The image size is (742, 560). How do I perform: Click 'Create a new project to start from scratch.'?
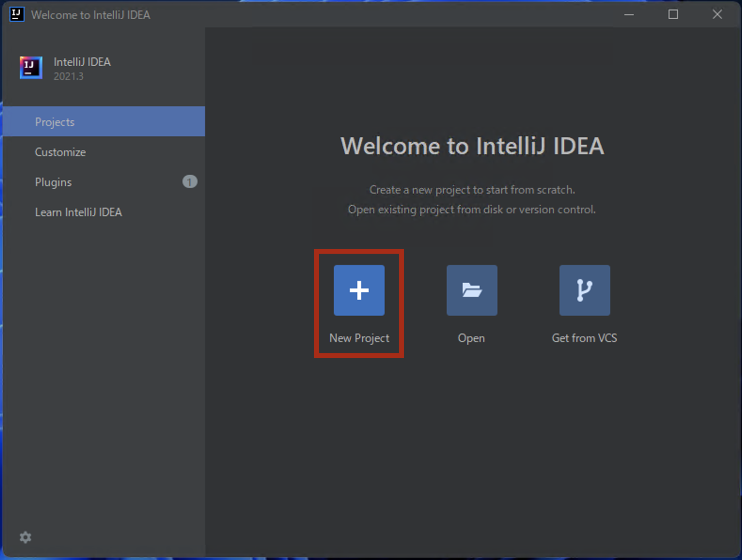pos(472,190)
